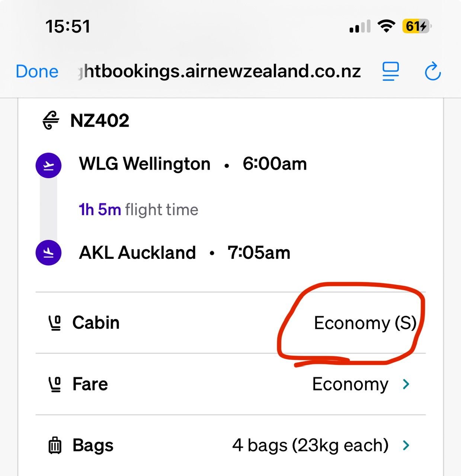
Task: Tap the Auckland arrival plane icon
Action: 48,253
